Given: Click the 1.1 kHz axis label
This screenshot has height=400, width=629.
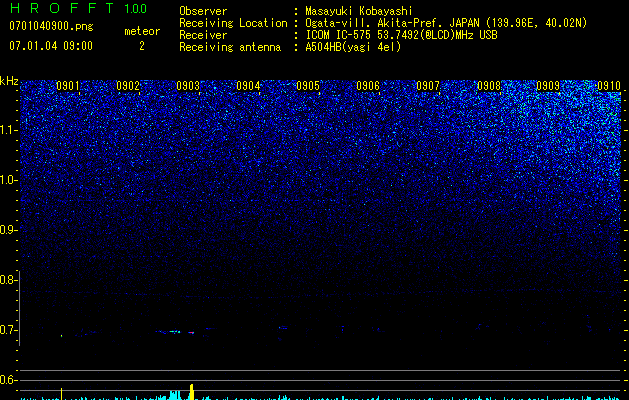Looking at the screenshot, I should pyautogui.click(x=9, y=130).
